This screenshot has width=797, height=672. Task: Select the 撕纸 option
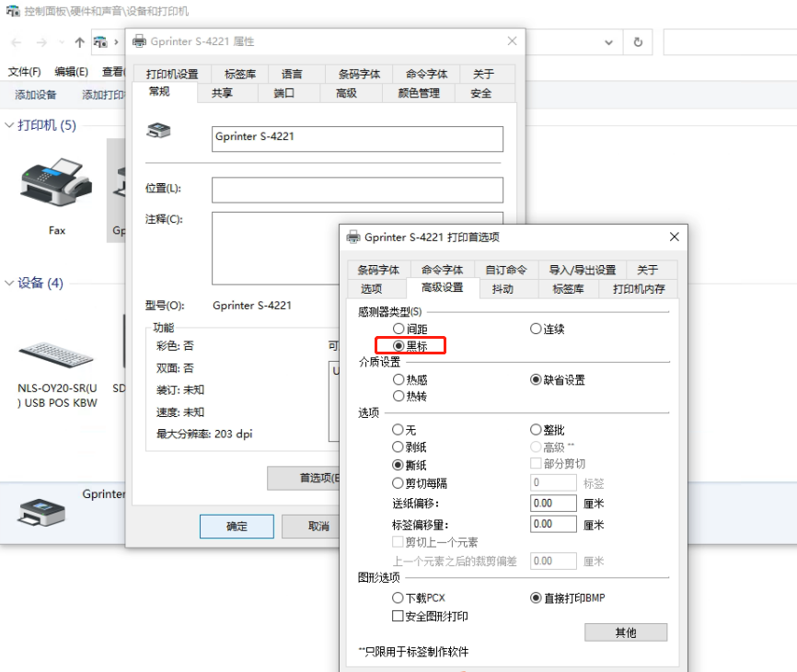398,465
